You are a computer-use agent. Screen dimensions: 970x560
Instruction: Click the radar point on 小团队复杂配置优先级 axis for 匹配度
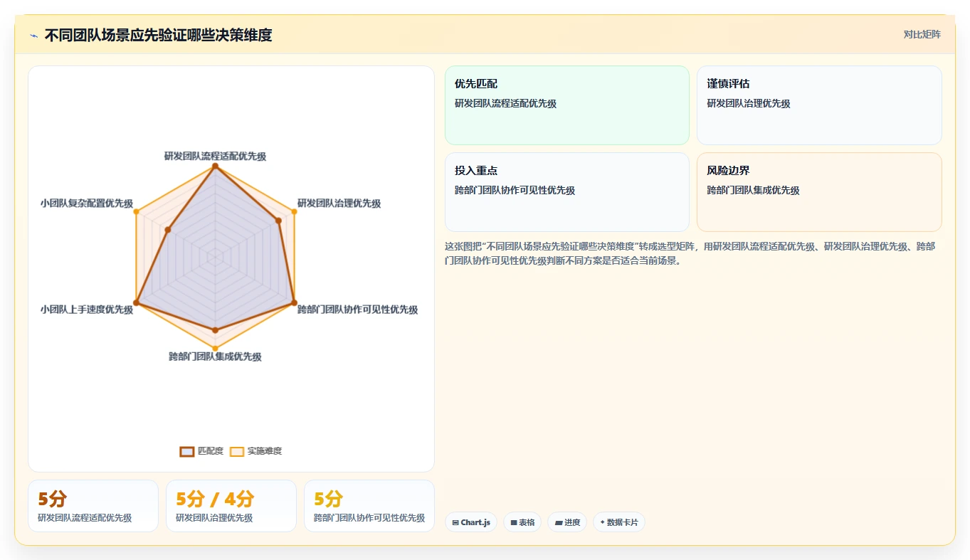pyautogui.click(x=168, y=230)
